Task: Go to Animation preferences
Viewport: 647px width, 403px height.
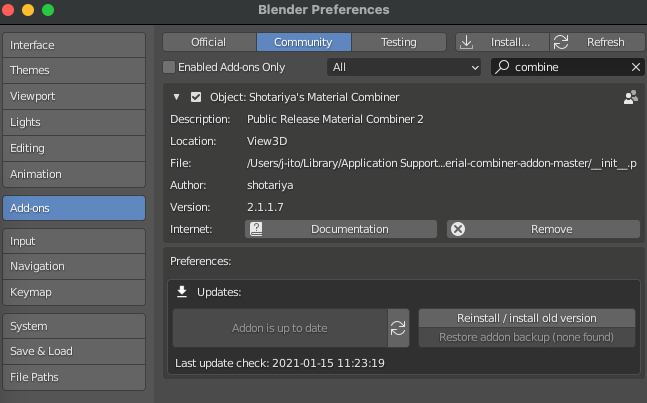Action: point(74,174)
